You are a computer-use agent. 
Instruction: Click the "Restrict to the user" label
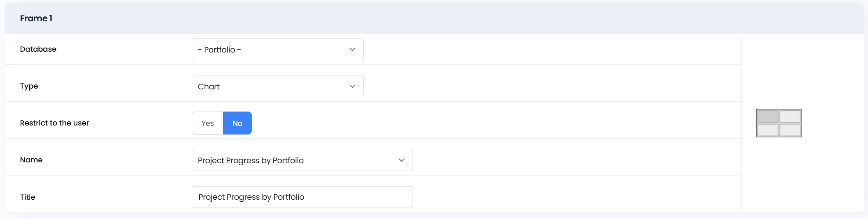(x=54, y=123)
